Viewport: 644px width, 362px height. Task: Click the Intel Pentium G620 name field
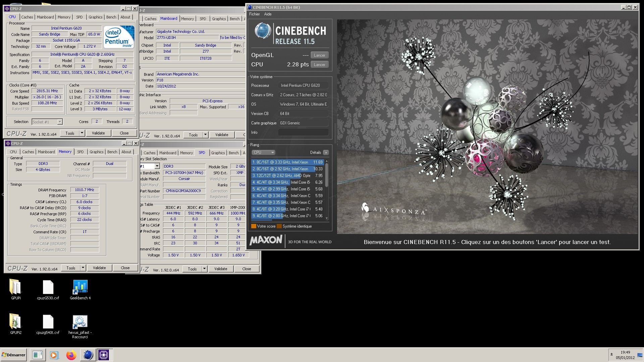pos(66,28)
